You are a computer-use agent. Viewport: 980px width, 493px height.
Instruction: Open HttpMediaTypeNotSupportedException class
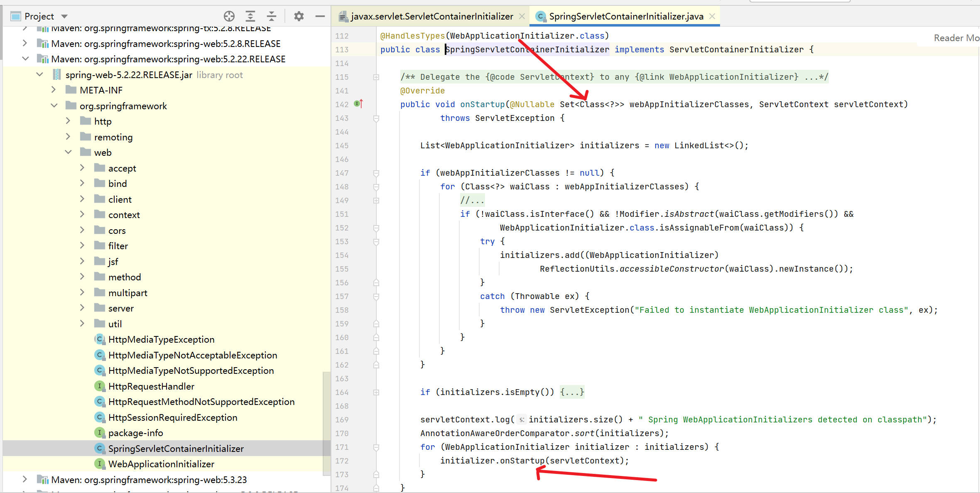point(191,370)
